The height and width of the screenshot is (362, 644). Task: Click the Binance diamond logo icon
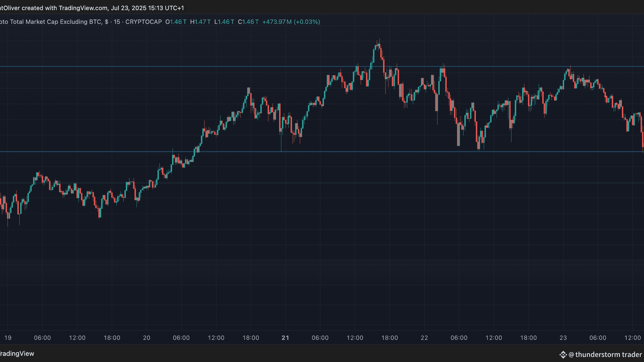click(x=563, y=355)
